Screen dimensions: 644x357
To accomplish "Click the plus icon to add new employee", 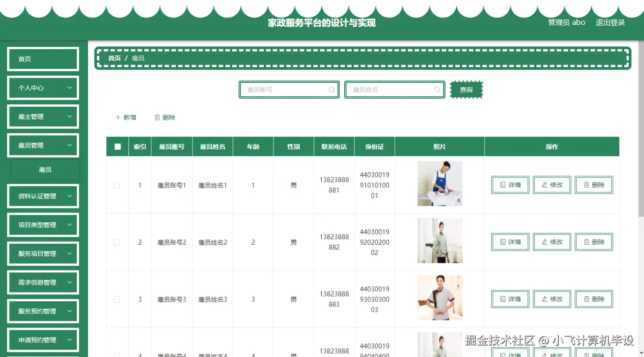I will click(x=118, y=117).
